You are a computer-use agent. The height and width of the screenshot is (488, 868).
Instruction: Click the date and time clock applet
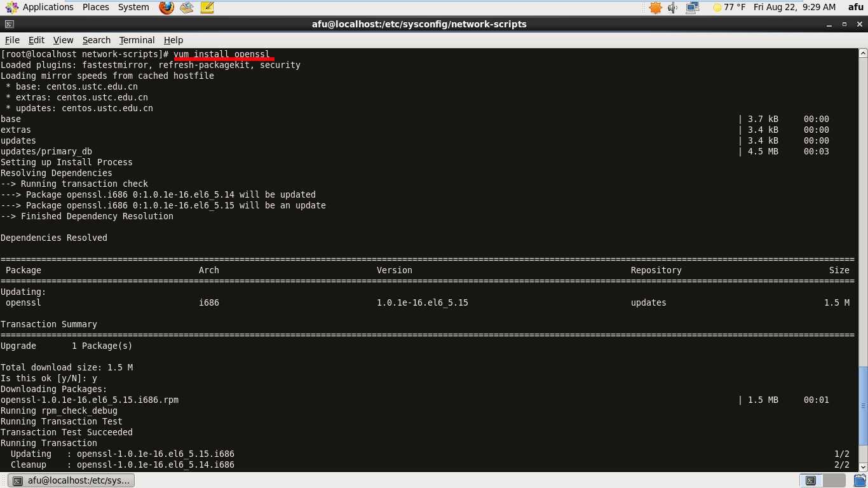794,7
